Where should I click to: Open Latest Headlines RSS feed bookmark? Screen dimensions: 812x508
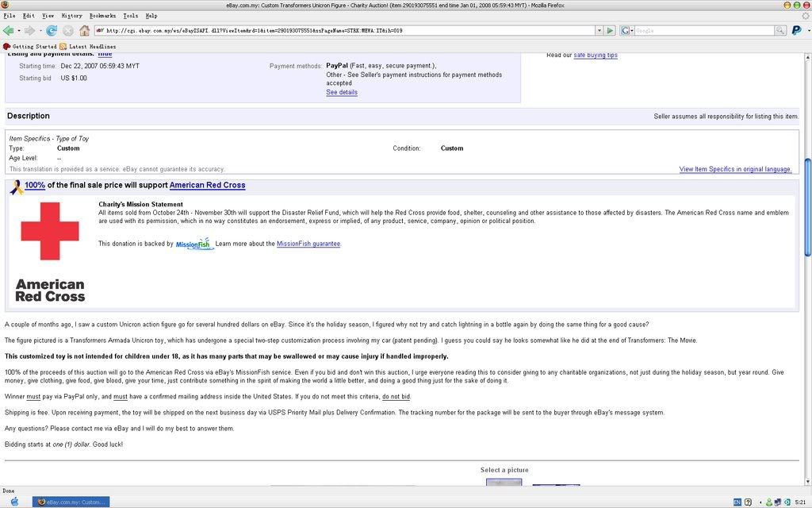[87, 46]
